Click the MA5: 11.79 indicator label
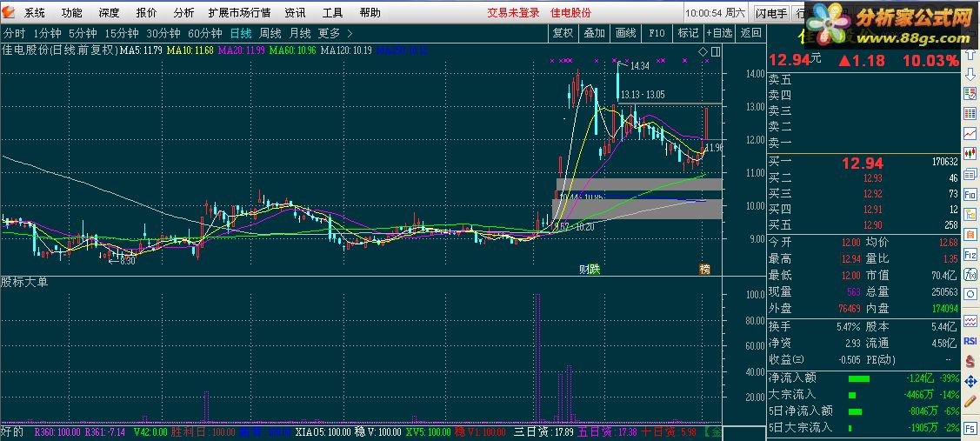This screenshot has width=980, height=441. [x=141, y=50]
